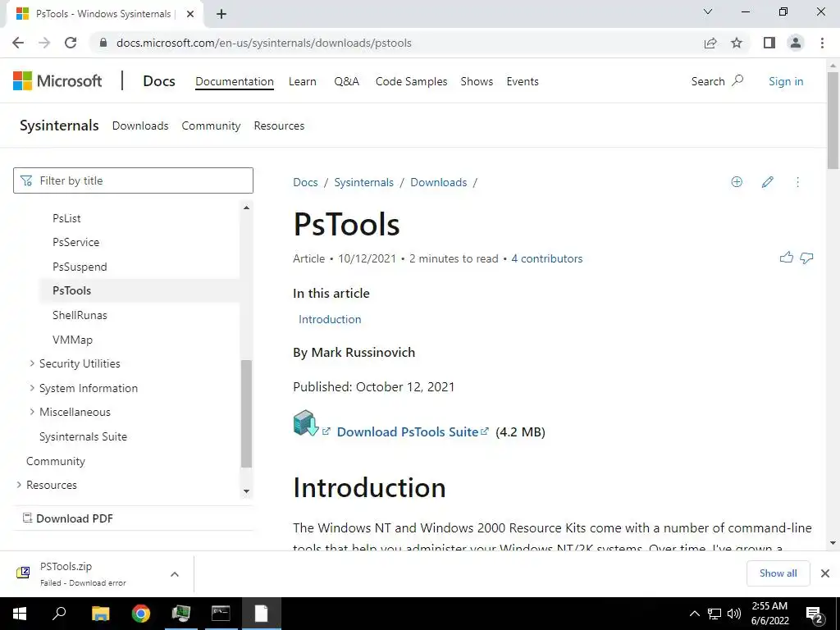
Task: Open the Sysinternals Community menu
Action: click(x=211, y=126)
